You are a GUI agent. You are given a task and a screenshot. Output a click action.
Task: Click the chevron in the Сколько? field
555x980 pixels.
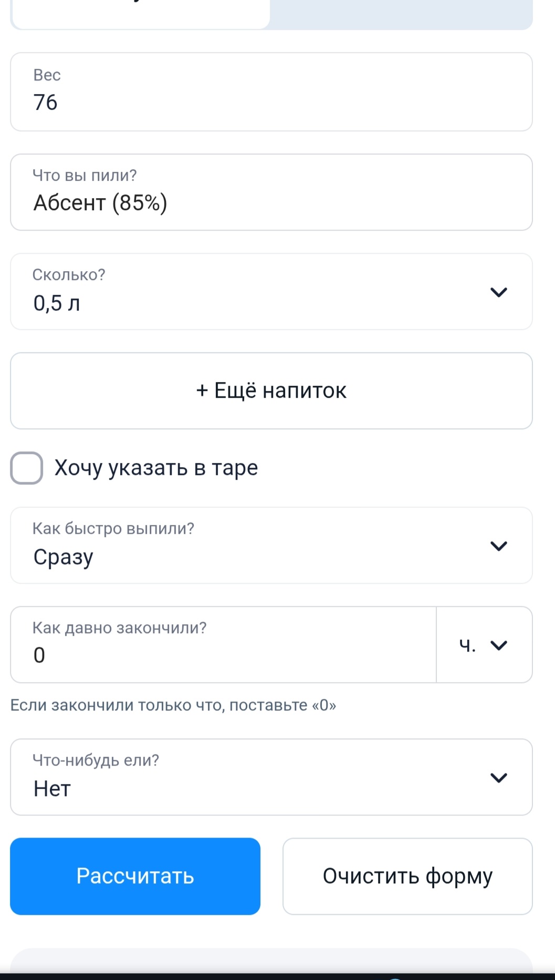(x=498, y=292)
